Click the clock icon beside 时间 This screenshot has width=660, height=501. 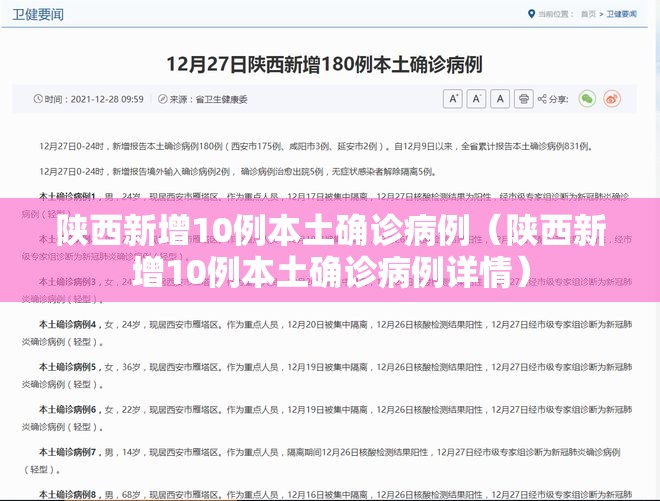(x=38, y=99)
